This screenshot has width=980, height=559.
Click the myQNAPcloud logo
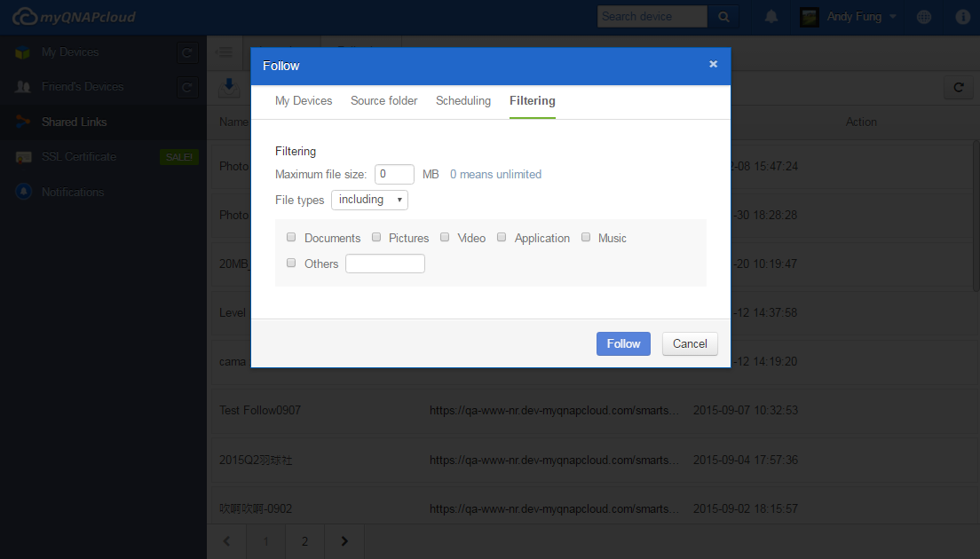pyautogui.click(x=75, y=17)
